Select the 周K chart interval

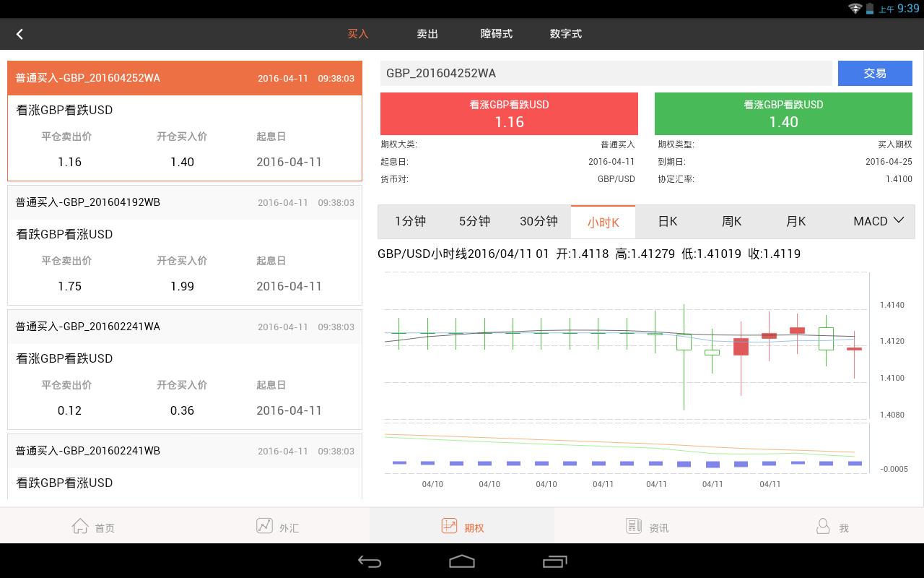click(x=732, y=222)
